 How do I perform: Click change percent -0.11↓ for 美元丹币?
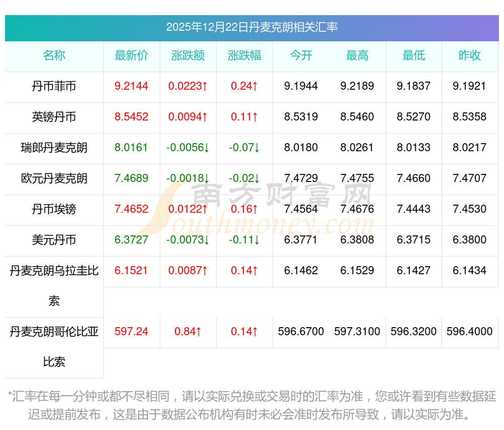244,240
